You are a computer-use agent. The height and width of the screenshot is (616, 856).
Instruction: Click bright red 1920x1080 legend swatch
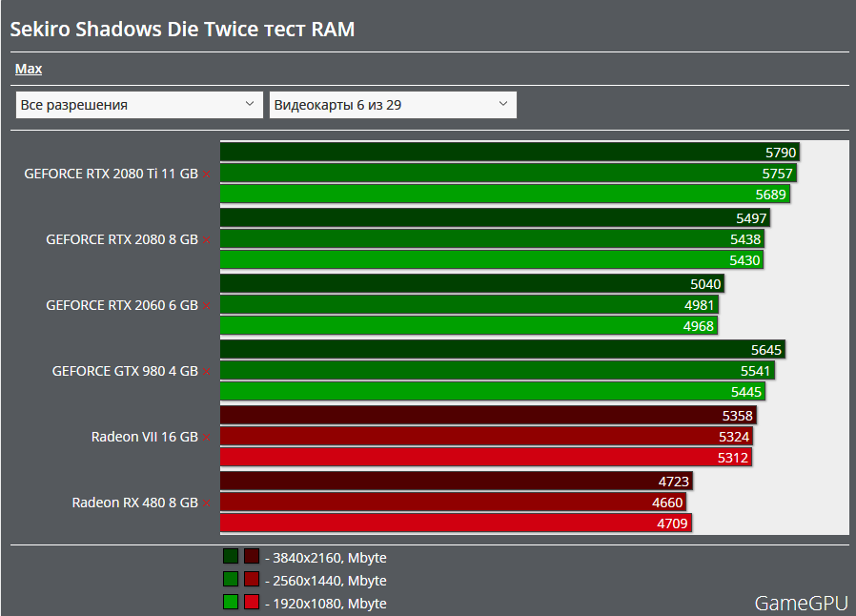[x=251, y=602]
